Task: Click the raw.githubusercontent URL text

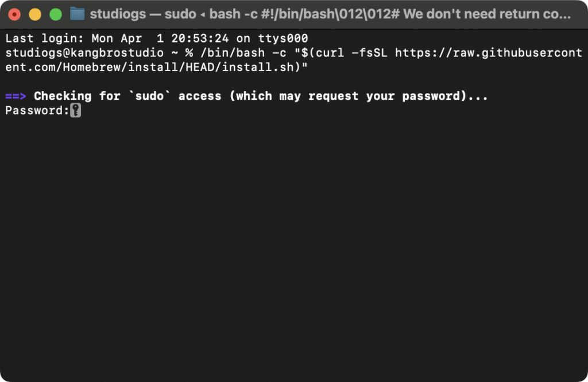Action: point(293,60)
